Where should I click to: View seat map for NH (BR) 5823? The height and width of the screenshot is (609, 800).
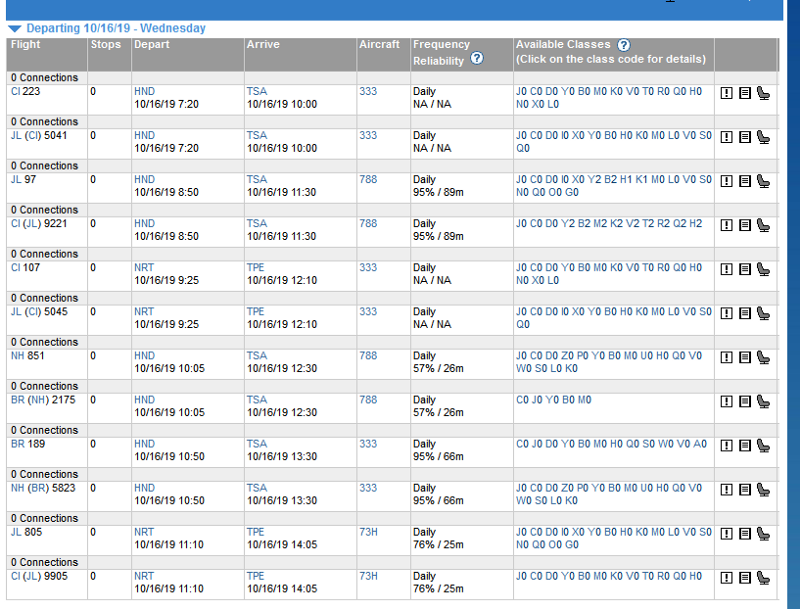click(763, 490)
